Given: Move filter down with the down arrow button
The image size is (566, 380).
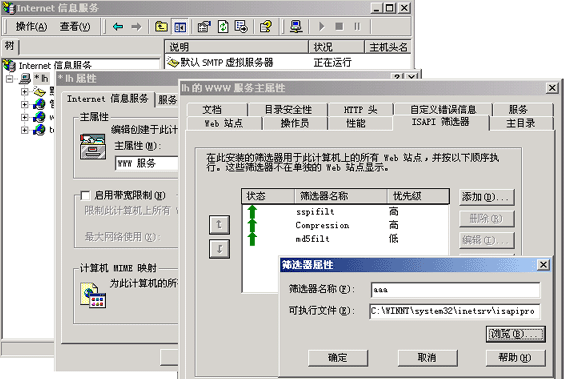Looking at the screenshot, I should pyautogui.click(x=219, y=249).
